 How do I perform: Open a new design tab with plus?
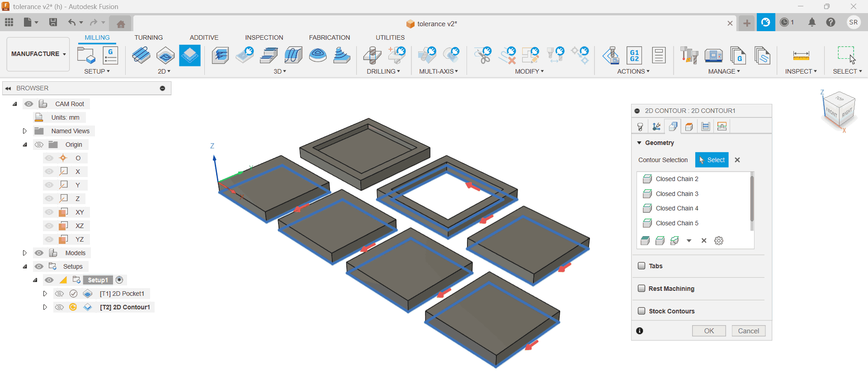pyautogui.click(x=747, y=23)
